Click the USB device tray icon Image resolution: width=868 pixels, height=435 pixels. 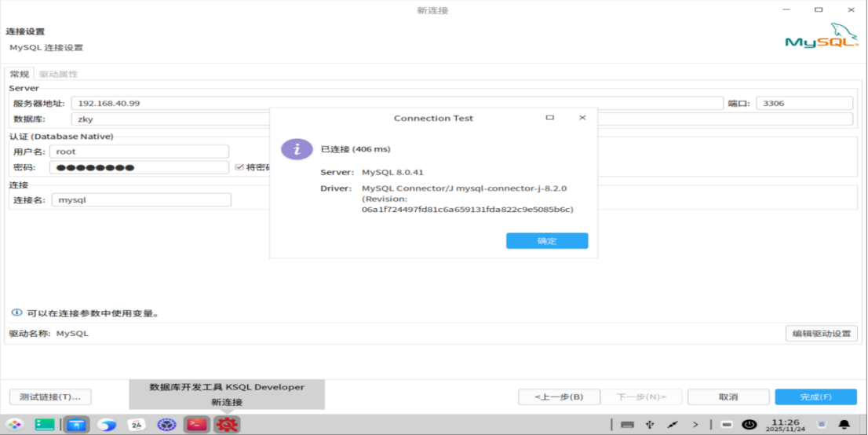(649, 425)
